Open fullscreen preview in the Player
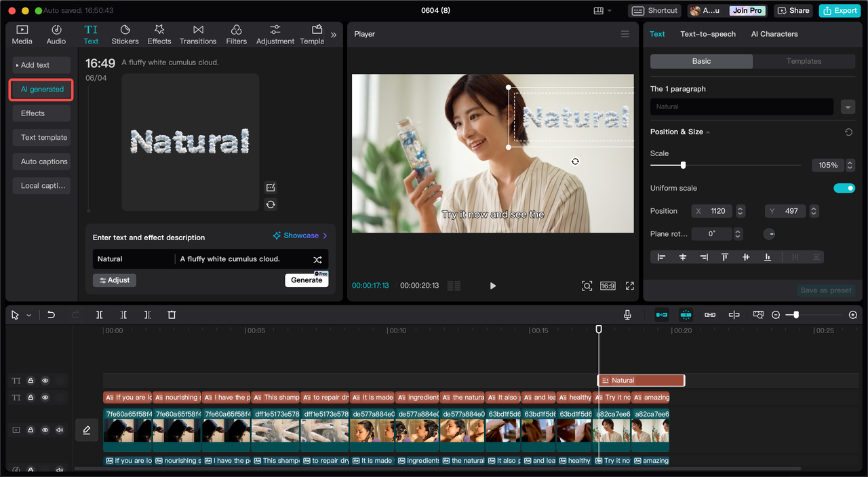The height and width of the screenshot is (477, 868). click(x=629, y=286)
